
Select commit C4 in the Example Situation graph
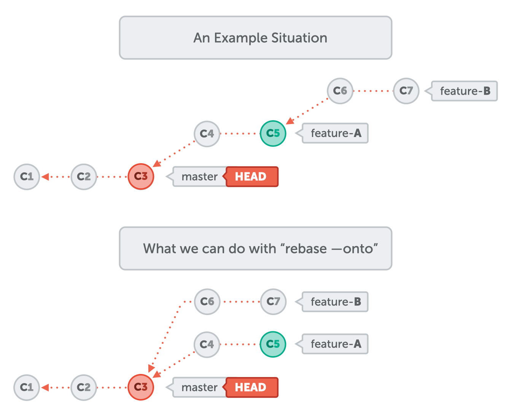pyautogui.click(x=207, y=134)
